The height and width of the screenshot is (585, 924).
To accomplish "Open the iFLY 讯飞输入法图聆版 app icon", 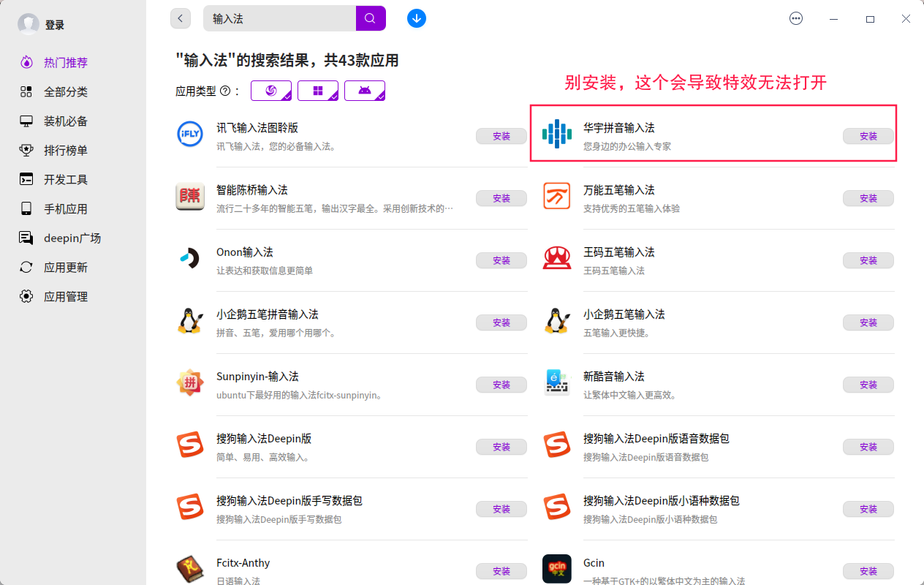I will 189,135.
